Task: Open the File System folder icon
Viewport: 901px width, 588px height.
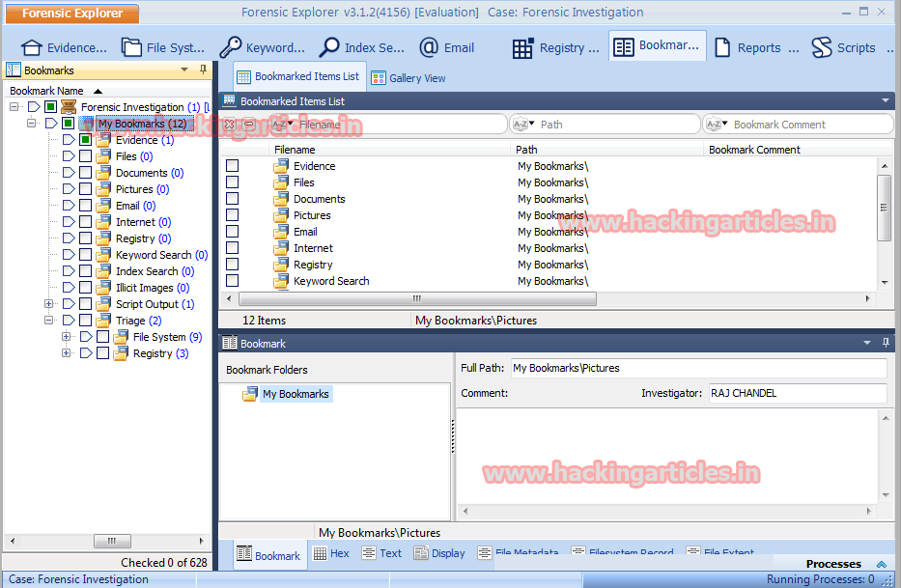Action: click(x=131, y=47)
